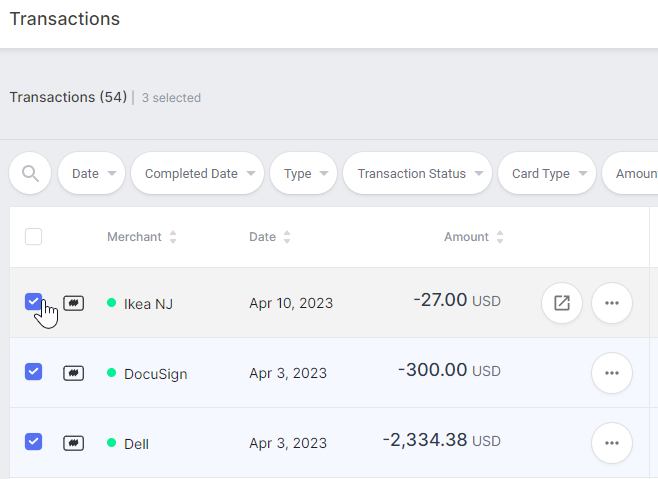Click the -2,334.38 USD amount
Viewport: 658px width, 479px height.
click(442, 440)
